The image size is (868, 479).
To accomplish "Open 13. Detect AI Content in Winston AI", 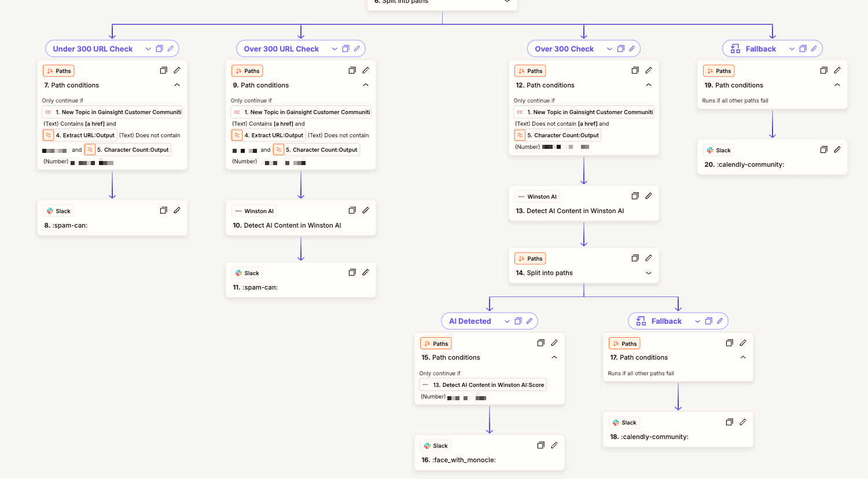I will coord(570,211).
